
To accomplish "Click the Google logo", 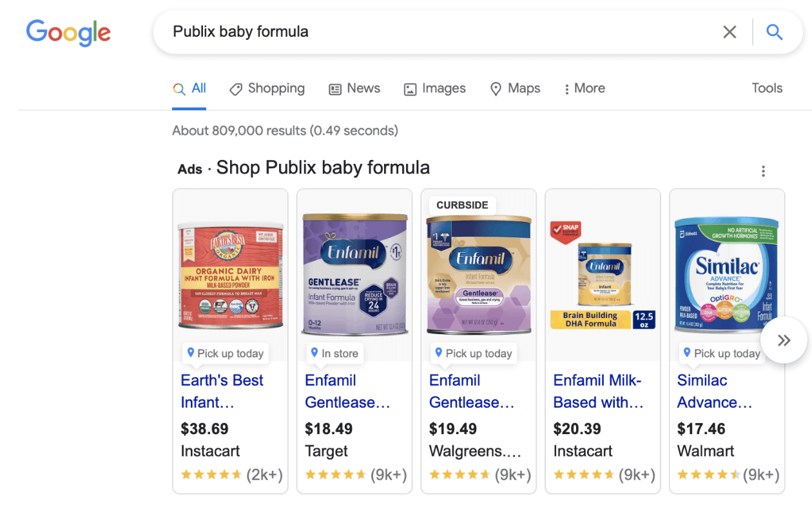I will [x=68, y=34].
